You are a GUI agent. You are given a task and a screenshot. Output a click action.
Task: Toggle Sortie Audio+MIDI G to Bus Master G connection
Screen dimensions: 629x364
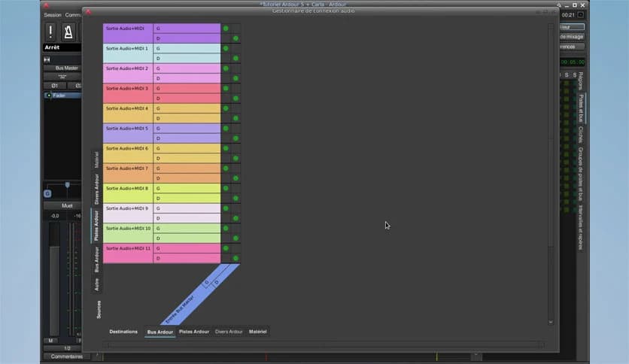226,29
